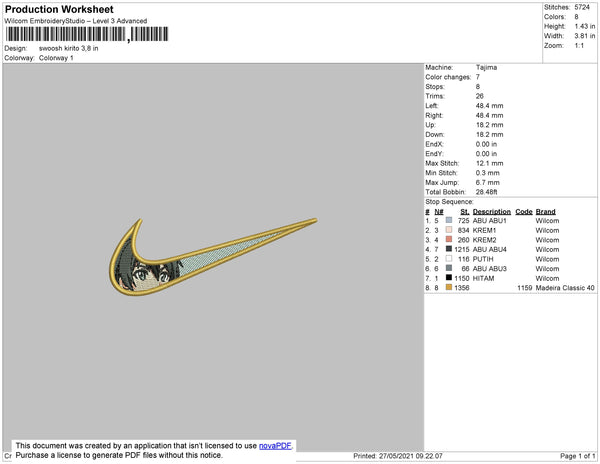Click the 'Color changes:' label
This screenshot has width=600, height=464.
coord(448,77)
